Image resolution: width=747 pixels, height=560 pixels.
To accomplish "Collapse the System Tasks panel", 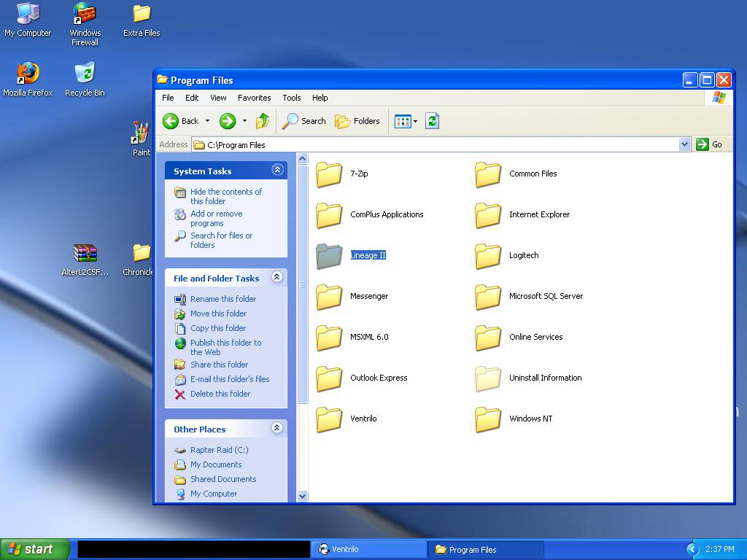I will [x=277, y=169].
